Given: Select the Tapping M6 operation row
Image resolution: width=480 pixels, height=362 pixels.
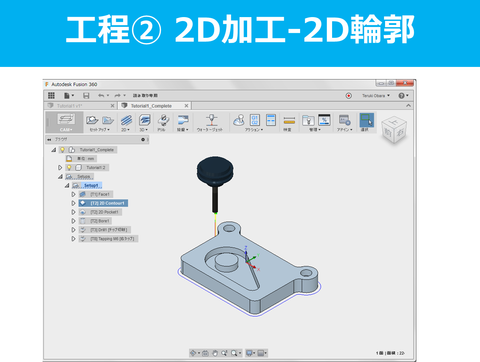Looking at the screenshot, I should [x=108, y=239].
